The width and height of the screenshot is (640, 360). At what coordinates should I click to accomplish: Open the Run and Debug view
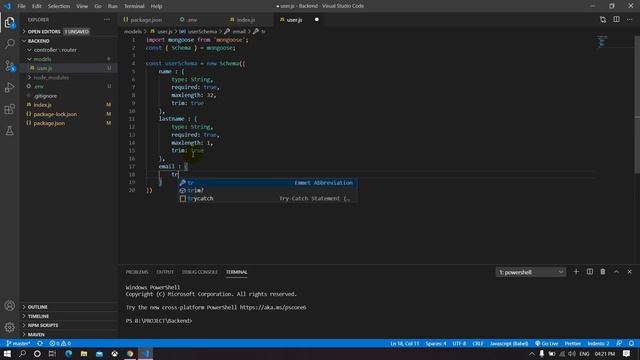9,87
